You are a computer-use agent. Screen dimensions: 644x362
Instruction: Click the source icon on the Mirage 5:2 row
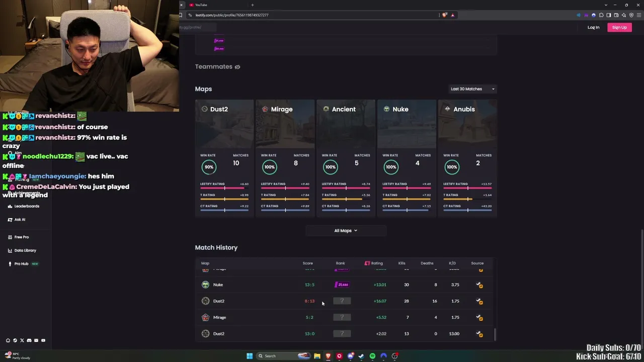[479, 318]
